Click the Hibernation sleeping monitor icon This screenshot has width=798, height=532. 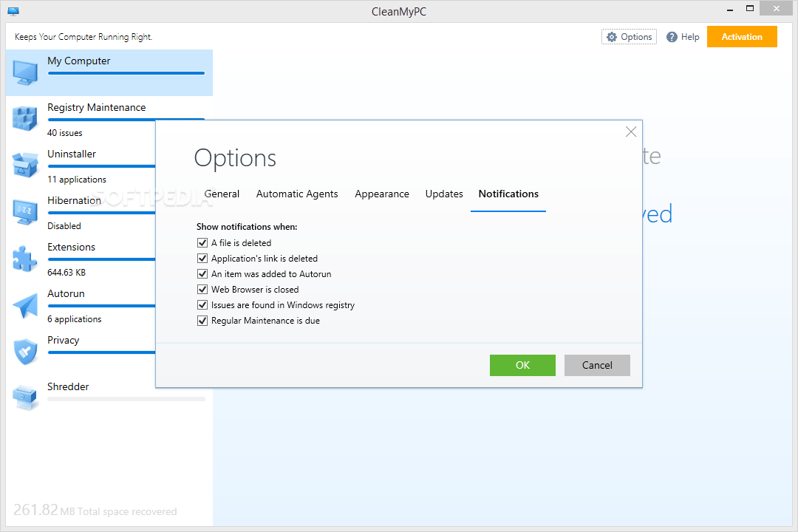(x=25, y=212)
